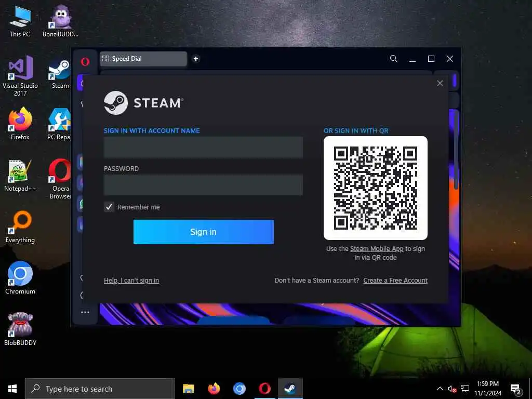Open the Create a Free Account link

pyautogui.click(x=395, y=280)
